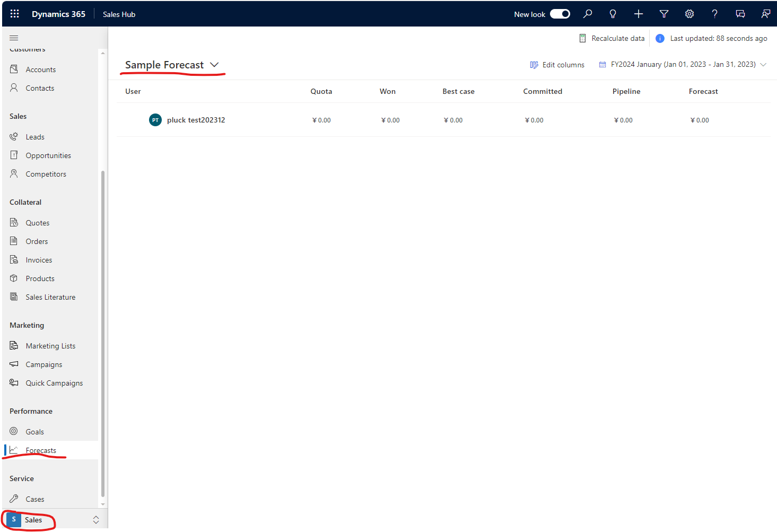Expand the Sales area switcher chevrons
Viewport: 777px width, 532px height.
tap(96, 519)
